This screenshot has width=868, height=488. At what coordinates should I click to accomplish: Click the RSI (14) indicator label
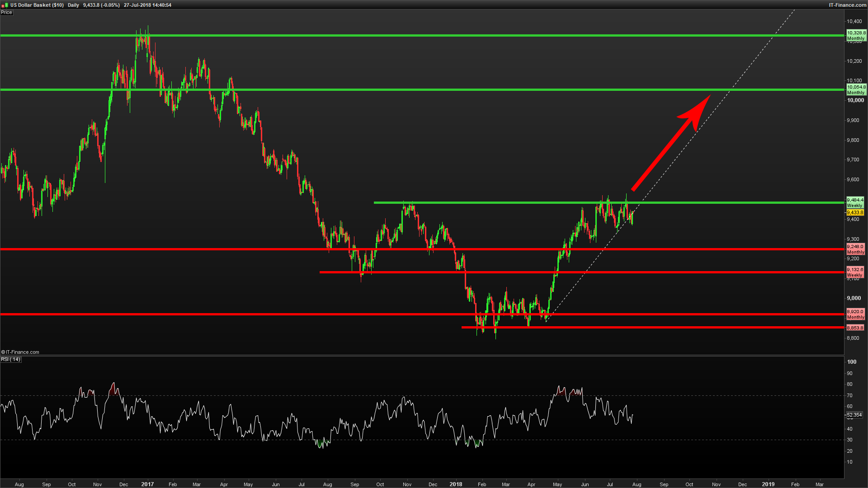(x=10, y=360)
